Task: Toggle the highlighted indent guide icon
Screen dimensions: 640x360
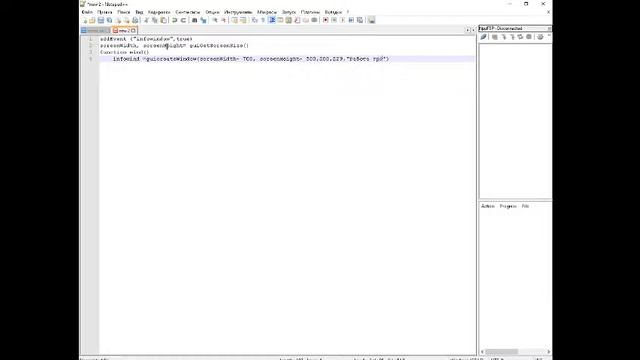Action: point(272,20)
